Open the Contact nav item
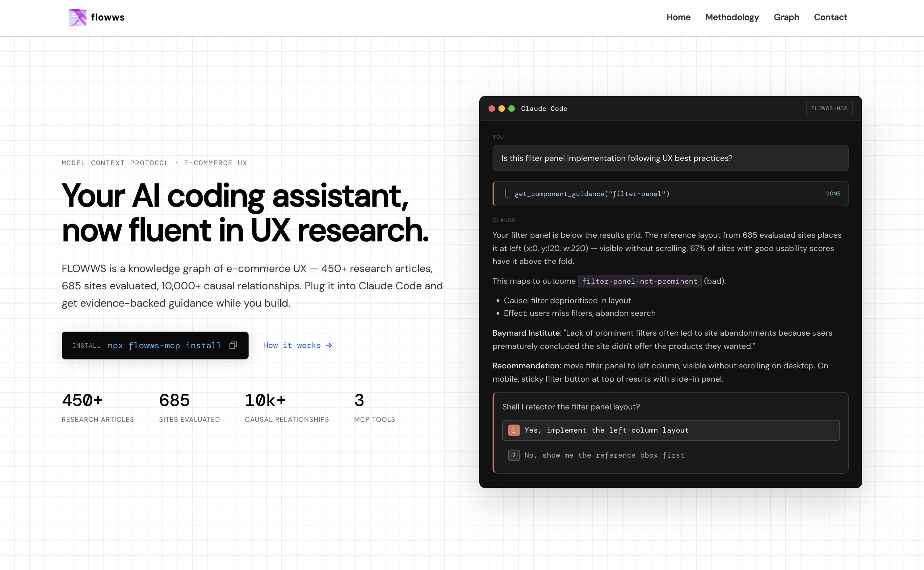The width and height of the screenshot is (924, 570). point(830,17)
